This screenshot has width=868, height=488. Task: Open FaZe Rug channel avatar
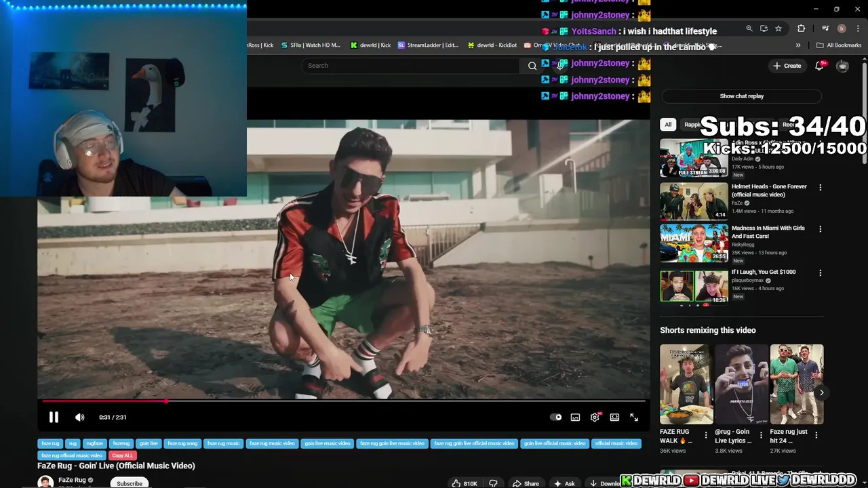pos(45,482)
